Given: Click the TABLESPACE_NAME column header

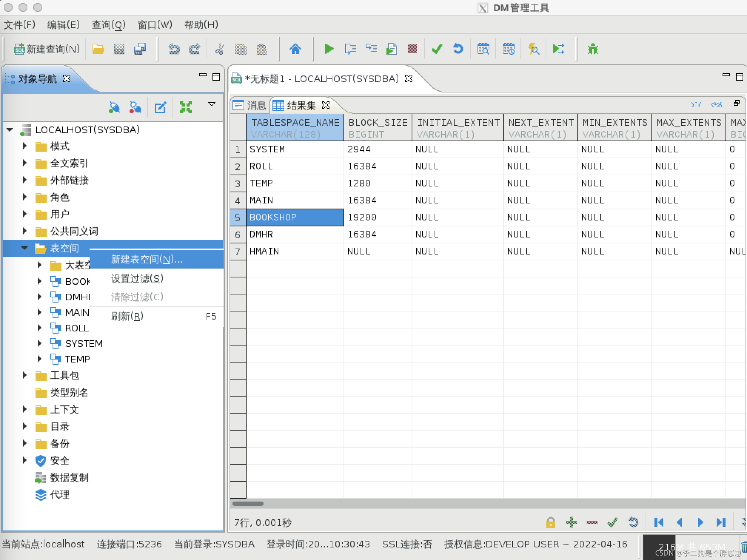Looking at the screenshot, I should pos(295,128).
